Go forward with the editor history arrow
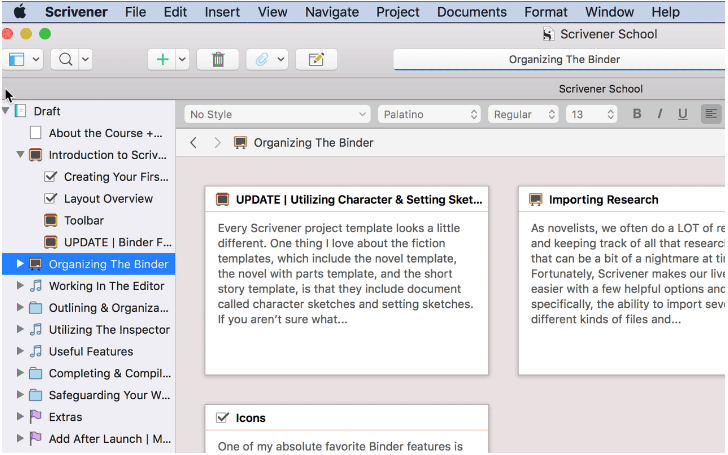728x455 pixels. pos(217,143)
